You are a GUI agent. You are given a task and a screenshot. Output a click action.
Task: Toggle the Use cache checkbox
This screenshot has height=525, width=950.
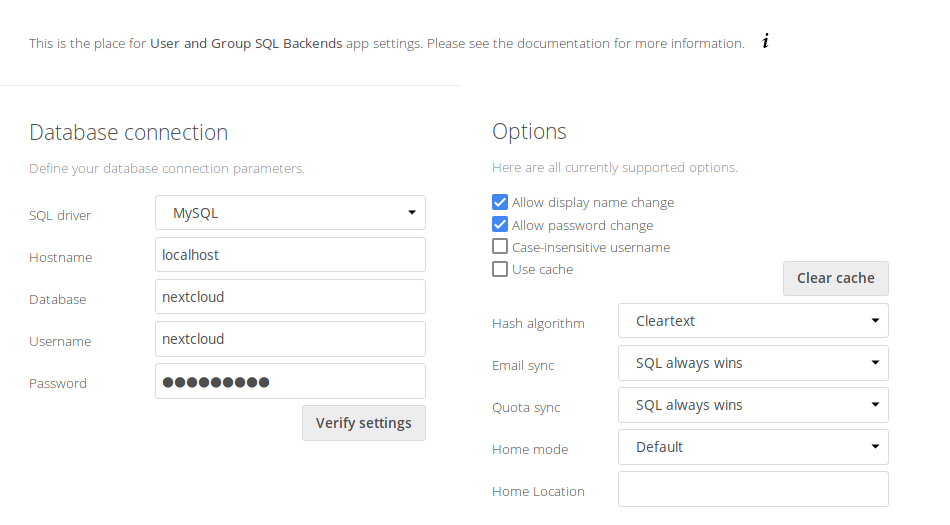pyautogui.click(x=500, y=269)
